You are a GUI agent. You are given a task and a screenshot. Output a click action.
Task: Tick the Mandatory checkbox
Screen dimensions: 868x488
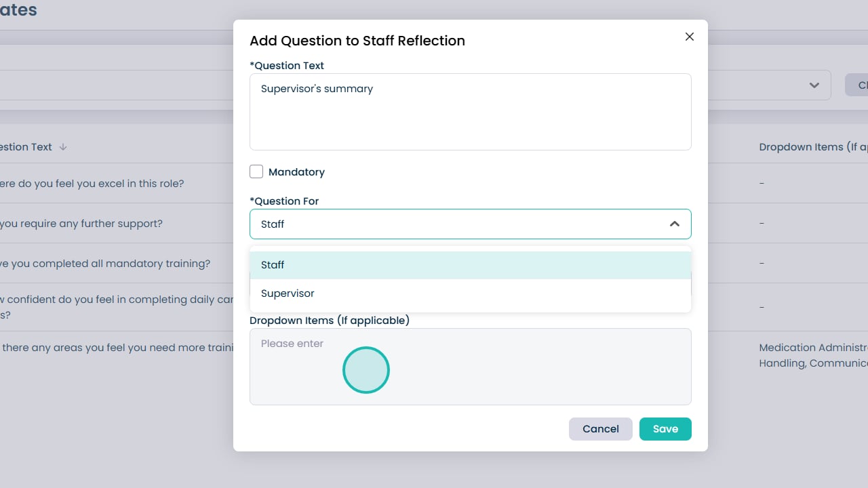click(256, 171)
